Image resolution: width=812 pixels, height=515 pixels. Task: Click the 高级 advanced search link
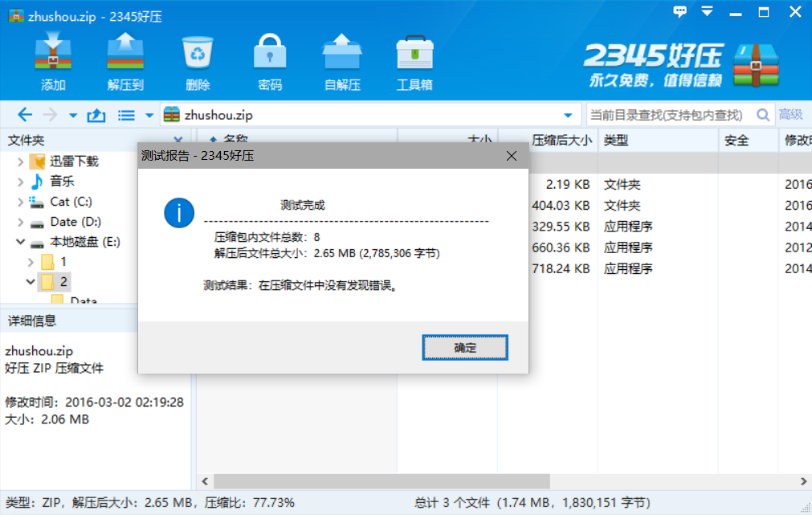tap(791, 115)
